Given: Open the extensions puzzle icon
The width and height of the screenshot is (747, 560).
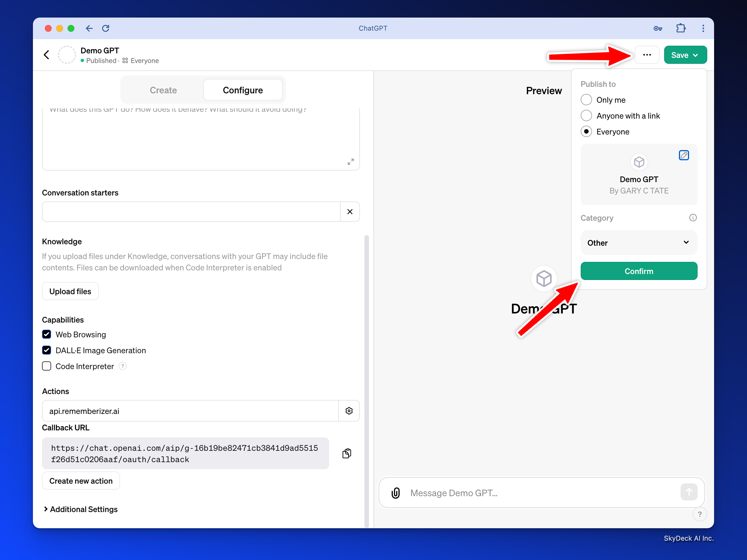Looking at the screenshot, I should (681, 28).
